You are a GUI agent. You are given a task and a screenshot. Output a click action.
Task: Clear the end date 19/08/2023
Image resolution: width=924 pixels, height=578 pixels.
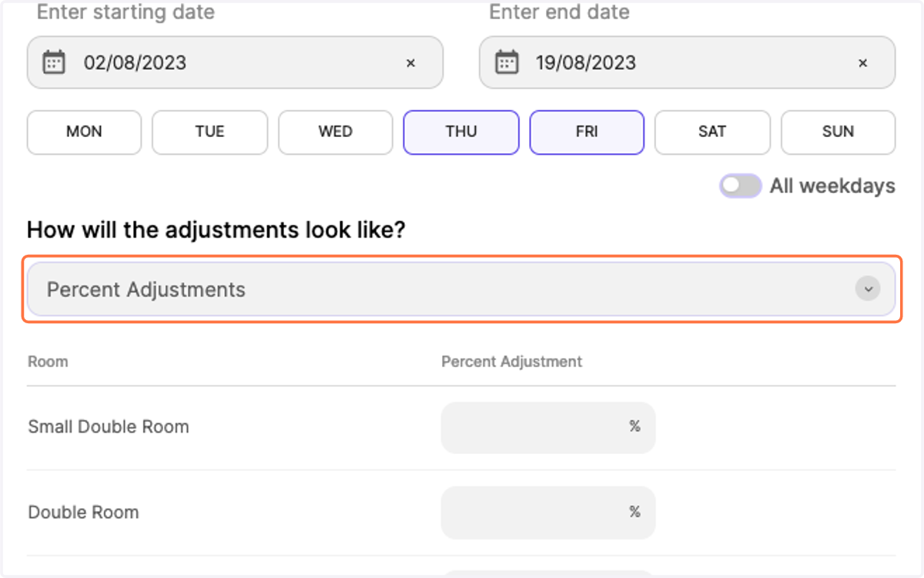point(862,63)
